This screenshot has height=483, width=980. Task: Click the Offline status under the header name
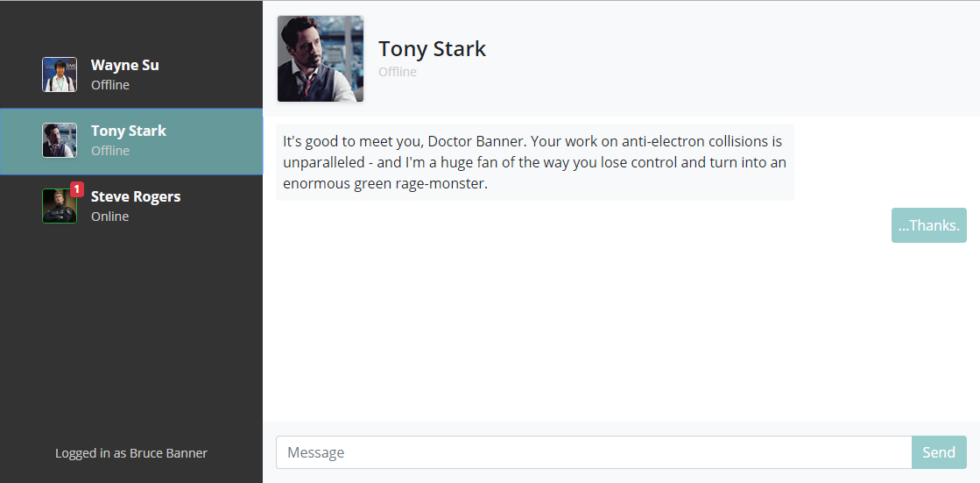pyautogui.click(x=398, y=72)
